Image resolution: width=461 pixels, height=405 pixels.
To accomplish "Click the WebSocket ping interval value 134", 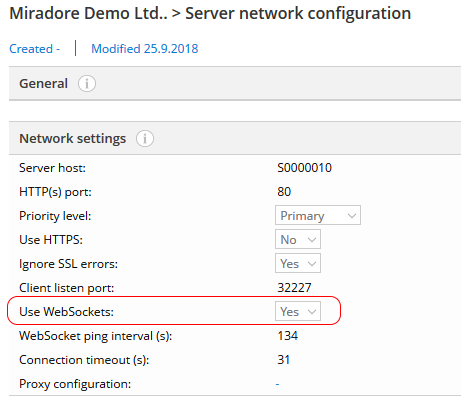I will click(x=287, y=336).
